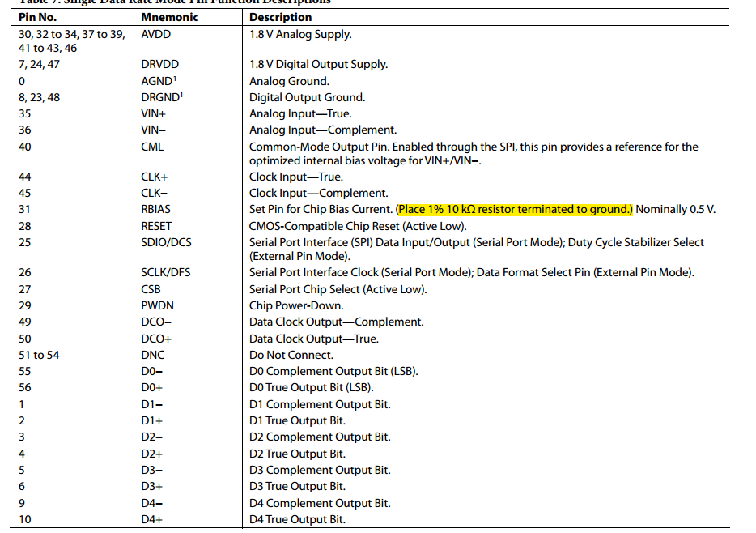The width and height of the screenshot is (756, 533).
Task: Click the PWDN mnemonic cell
Action: pyautogui.click(x=158, y=306)
